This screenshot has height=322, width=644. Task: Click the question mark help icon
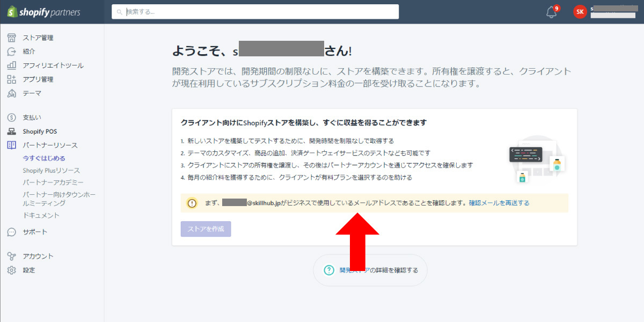(x=329, y=270)
